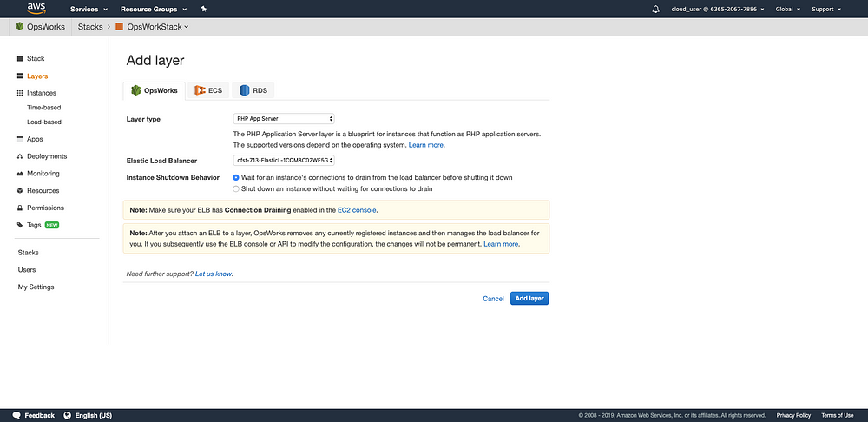
Task: Select shut down without waiting option
Action: (x=236, y=188)
